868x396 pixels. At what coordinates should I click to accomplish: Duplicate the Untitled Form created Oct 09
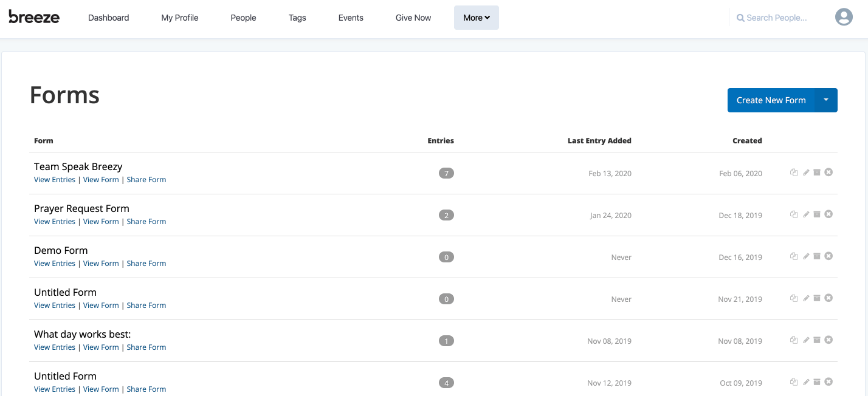coord(794,381)
